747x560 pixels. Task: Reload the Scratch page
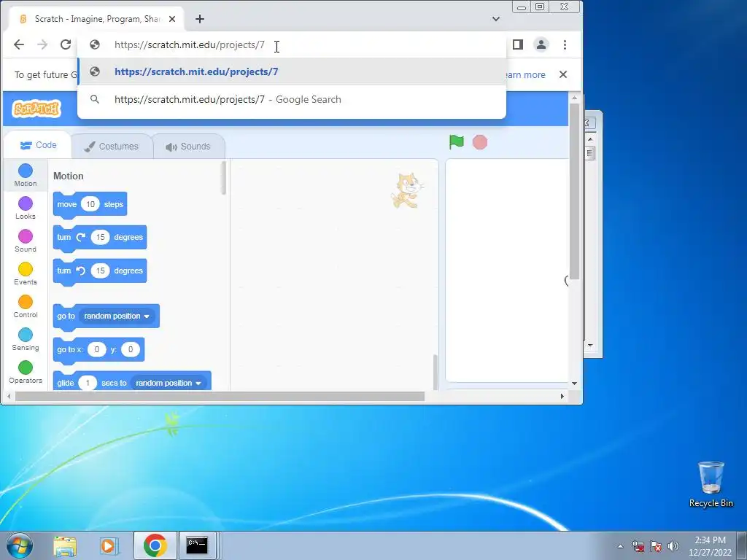[x=66, y=44]
